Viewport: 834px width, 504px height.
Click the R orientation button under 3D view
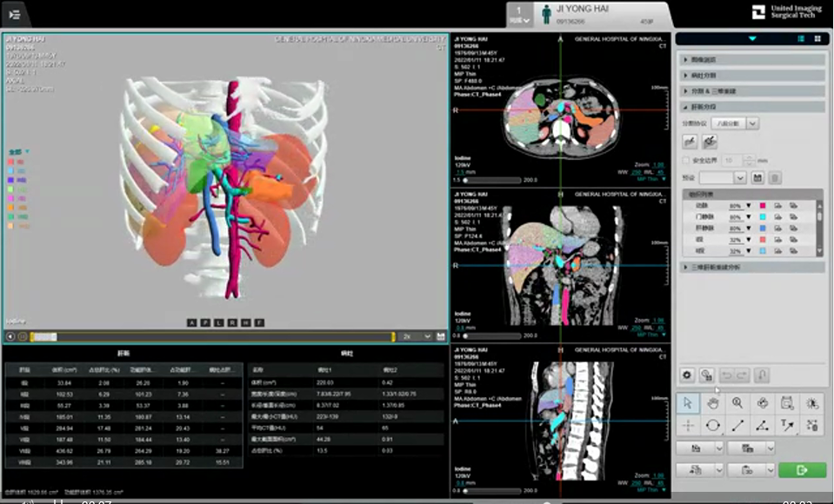coord(232,322)
